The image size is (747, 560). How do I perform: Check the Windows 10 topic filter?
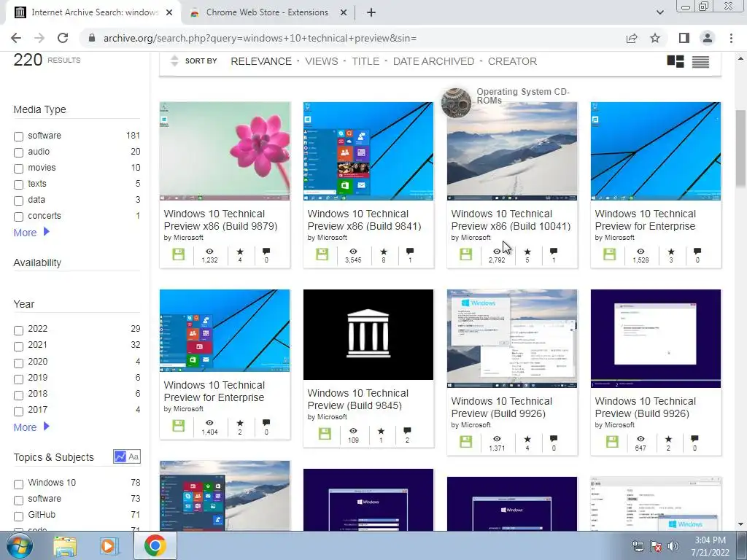18,484
